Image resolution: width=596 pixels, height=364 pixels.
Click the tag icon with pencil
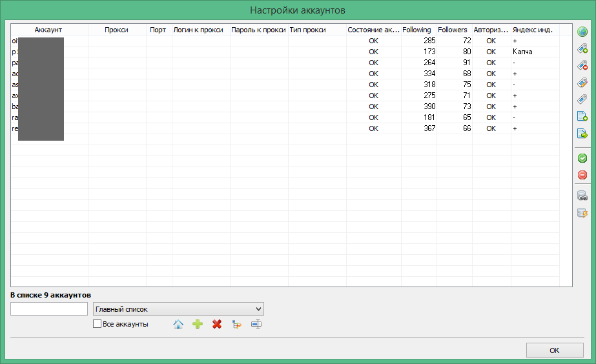pyautogui.click(x=582, y=82)
